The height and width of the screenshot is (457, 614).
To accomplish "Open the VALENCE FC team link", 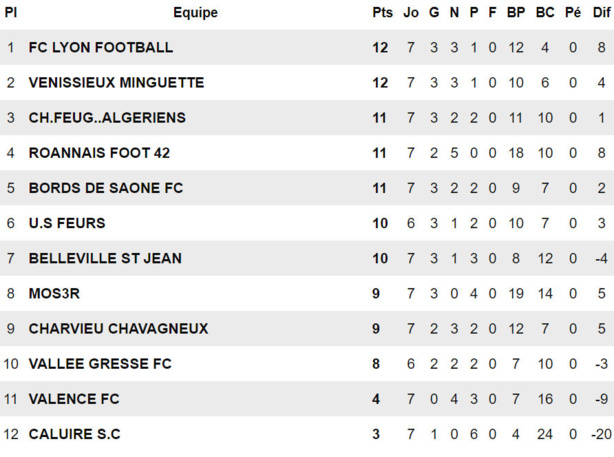I will [74, 399].
